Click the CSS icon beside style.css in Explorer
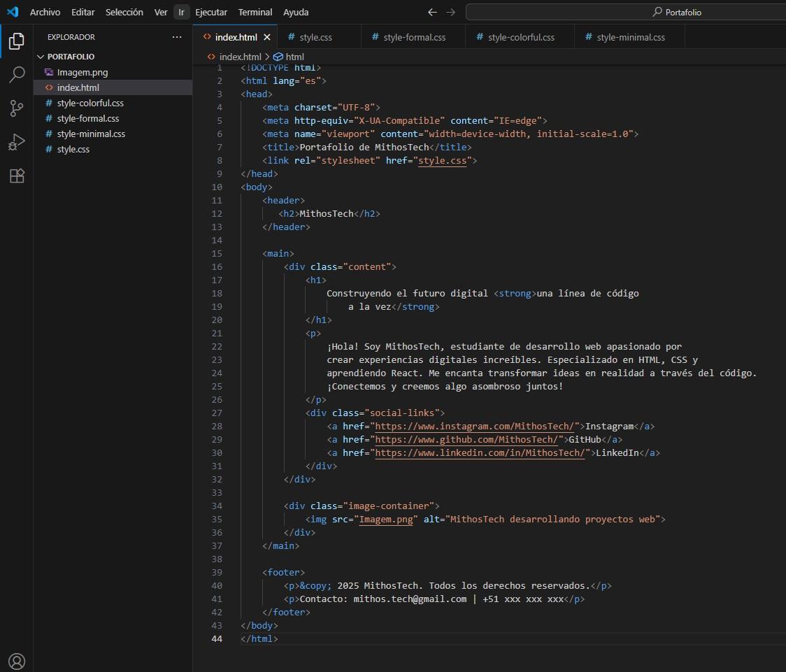 49,150
